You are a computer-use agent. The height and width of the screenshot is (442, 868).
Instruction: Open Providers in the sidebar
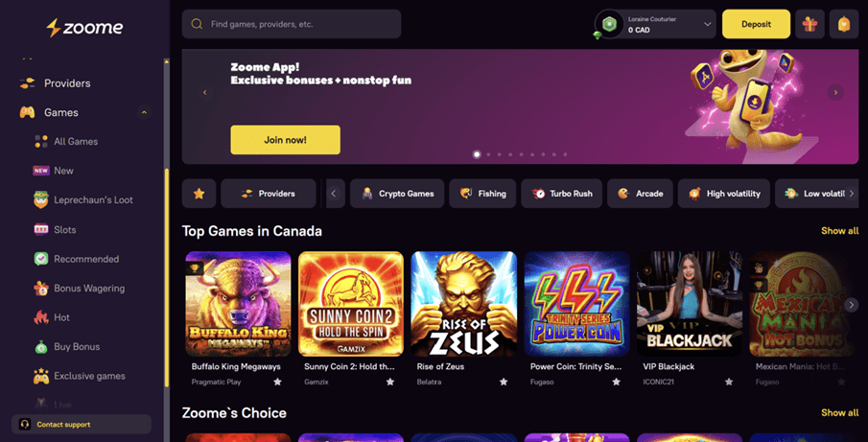point(66,83)
